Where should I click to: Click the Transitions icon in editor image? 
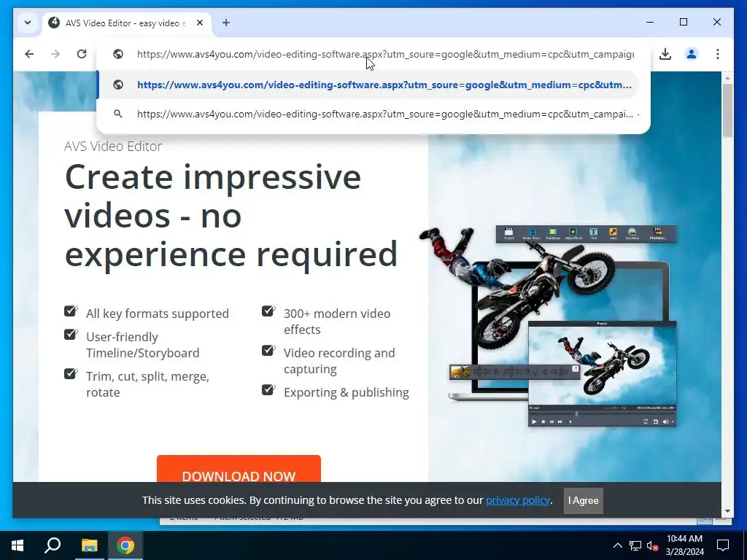pyautogui.click(x=553, y=233)
